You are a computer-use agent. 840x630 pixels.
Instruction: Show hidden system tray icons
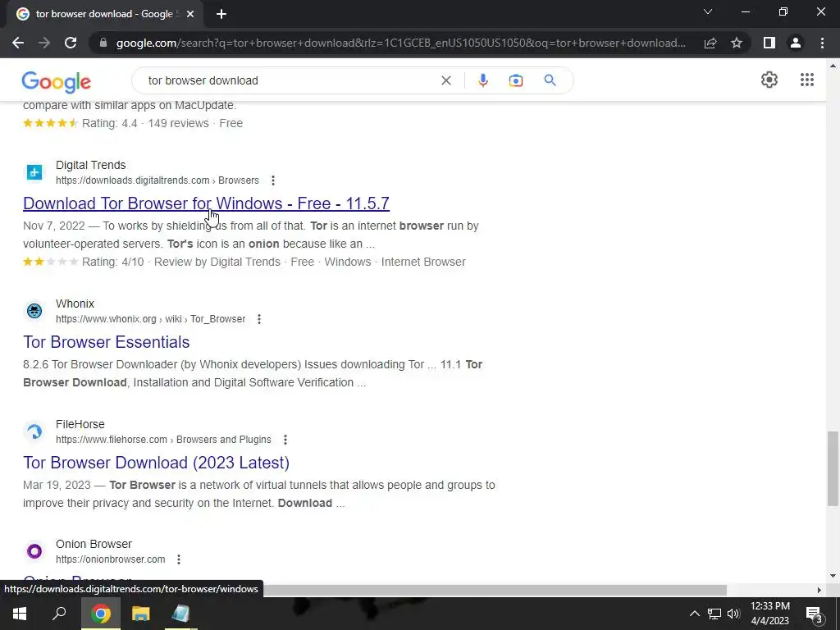pyautogui.click(x=694, y=614)
